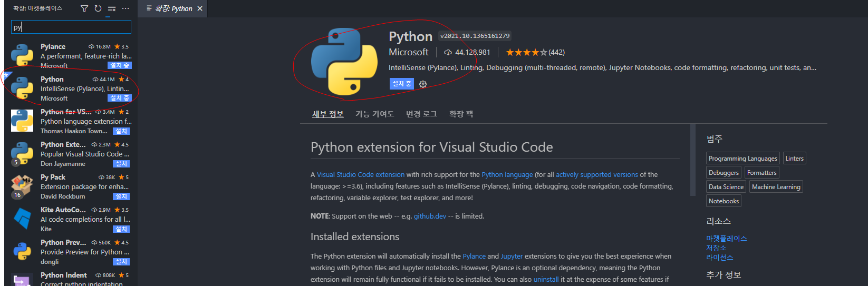
Task: Click the Pylance Python logo icon
Action: 22,55
